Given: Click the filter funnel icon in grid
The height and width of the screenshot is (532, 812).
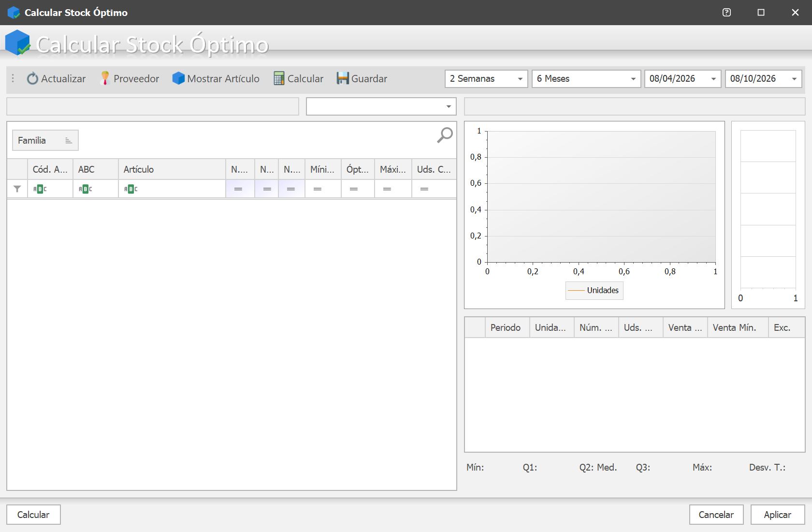Looking at the screenshot, I should pos(17,189).
